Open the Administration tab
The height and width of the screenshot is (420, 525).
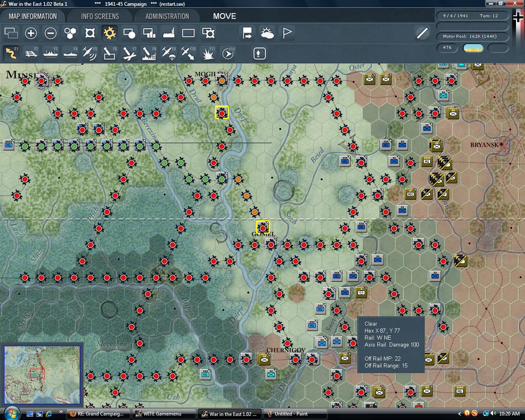tap(167, 16)
